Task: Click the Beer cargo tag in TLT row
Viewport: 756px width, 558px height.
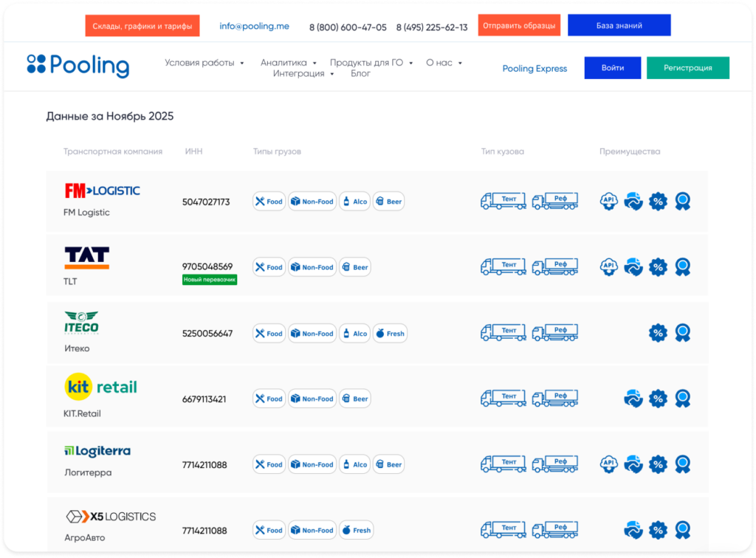Action: 354,267
